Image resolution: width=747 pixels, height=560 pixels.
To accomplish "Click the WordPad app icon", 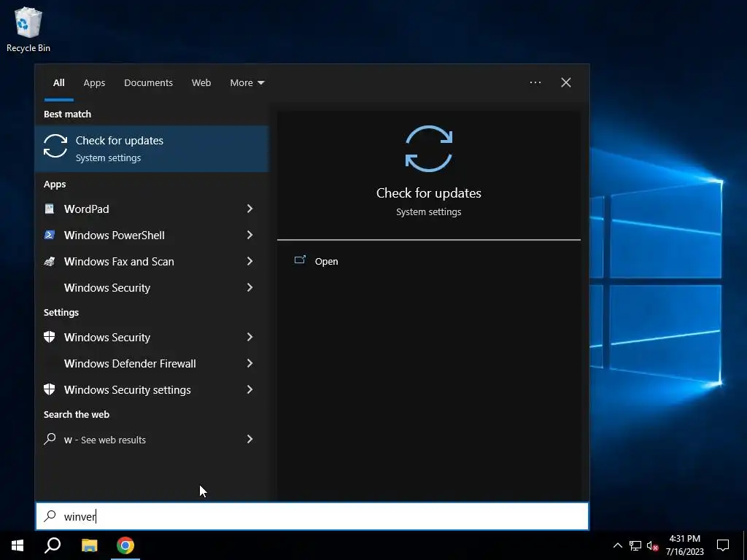I will coord(50,209).
